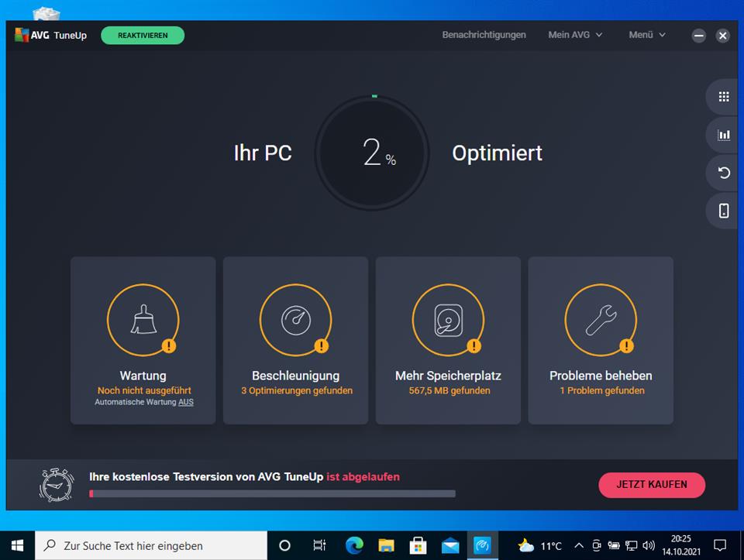This screenshot has height=560, width=744.
Task: Click the Meet Now tray icon
Action: 597,546
